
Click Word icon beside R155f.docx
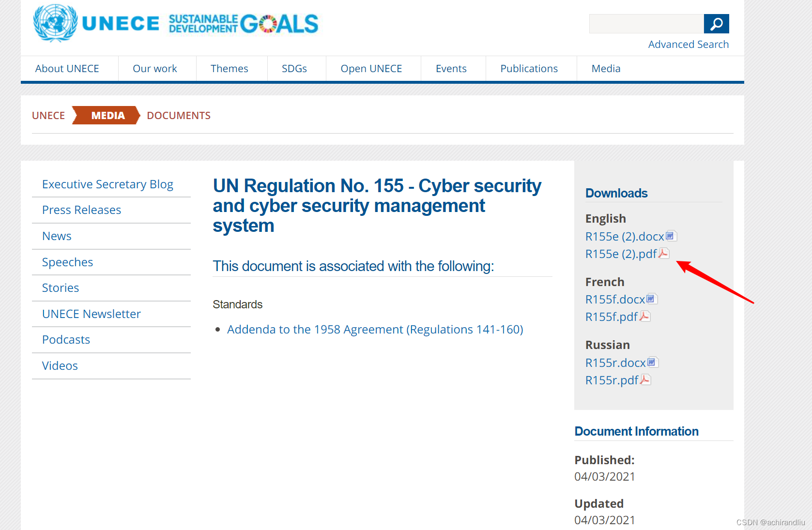(x=652, y=299)
